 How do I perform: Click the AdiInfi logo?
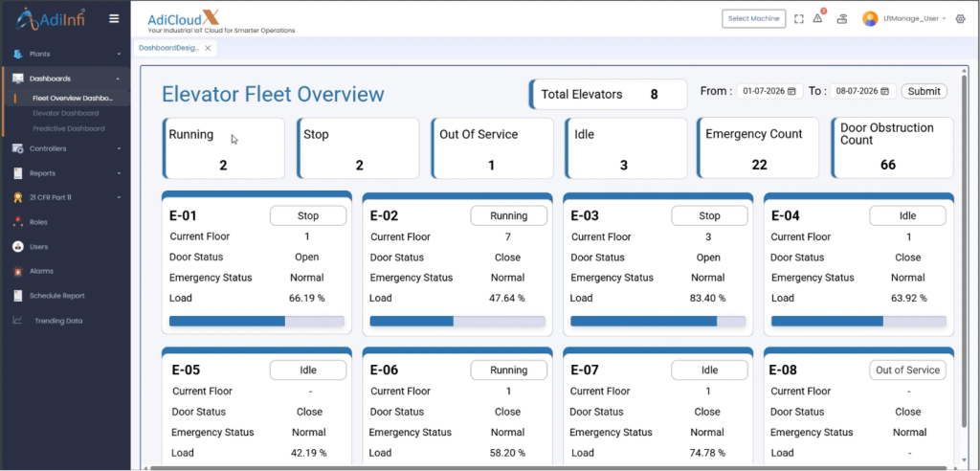(50, 19)
